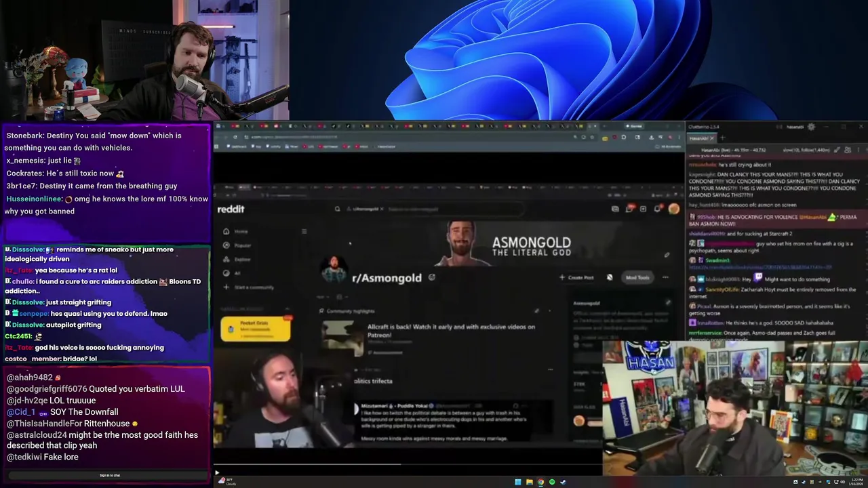
Task: Click HasanAbi (live) channel header in Chatterino
Action: (733, 150)
